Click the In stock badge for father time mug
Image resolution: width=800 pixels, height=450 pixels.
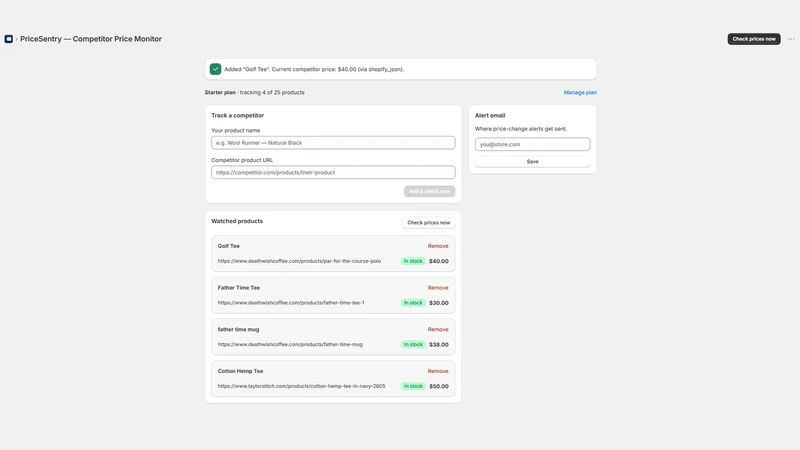tap(413, 345)
